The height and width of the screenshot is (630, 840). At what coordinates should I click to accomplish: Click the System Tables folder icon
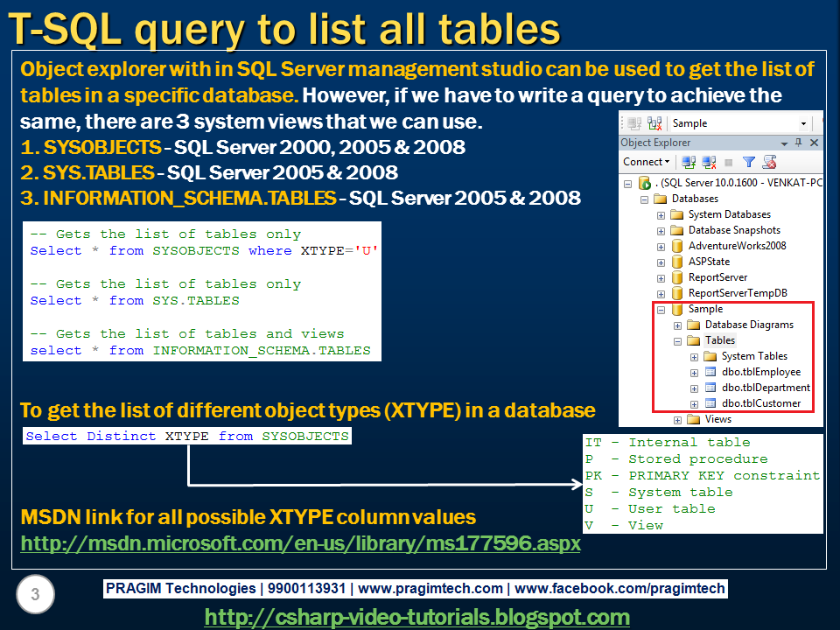710,356
